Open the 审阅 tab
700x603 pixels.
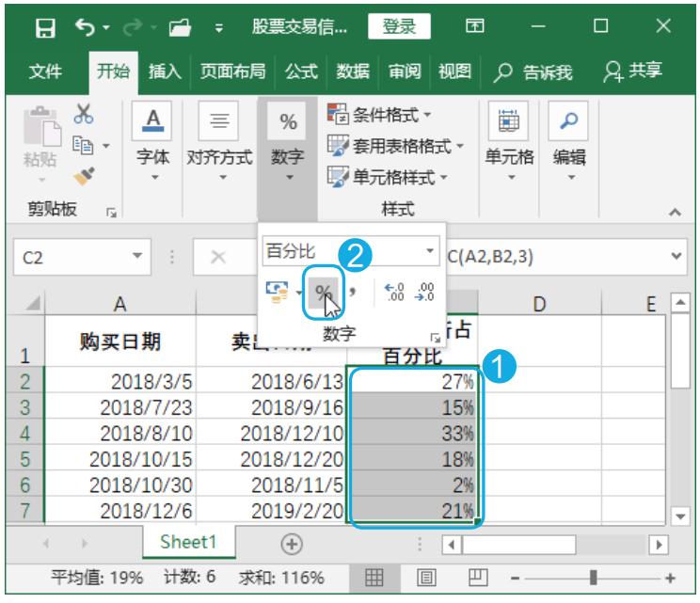[x=404, y=71]
